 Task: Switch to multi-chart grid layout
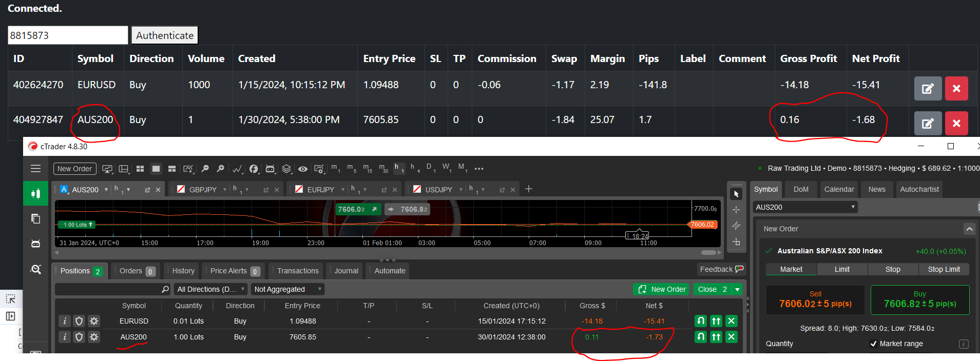(x=140, y=168)
